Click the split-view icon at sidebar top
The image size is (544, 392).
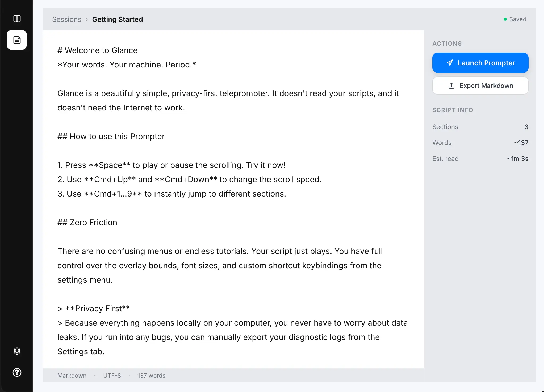tap(17, 19)
